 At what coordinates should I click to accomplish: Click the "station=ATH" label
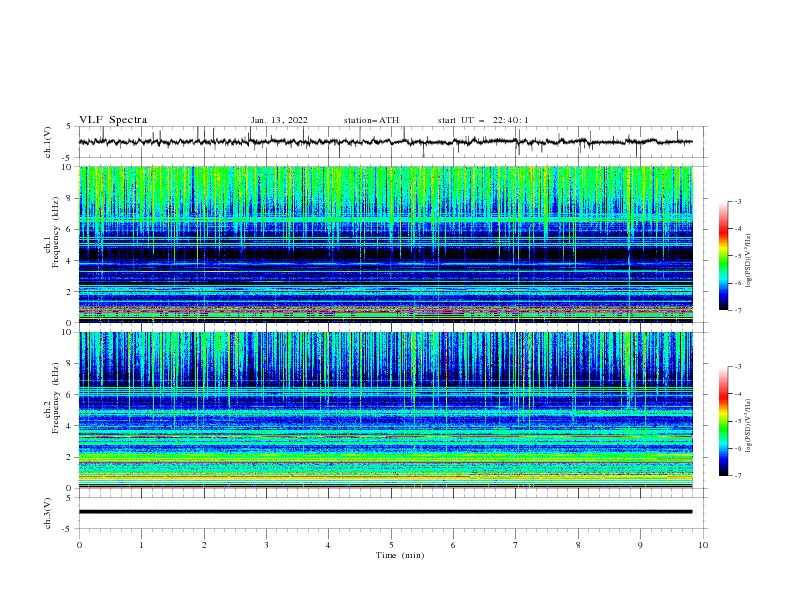(x=371, y=120)
